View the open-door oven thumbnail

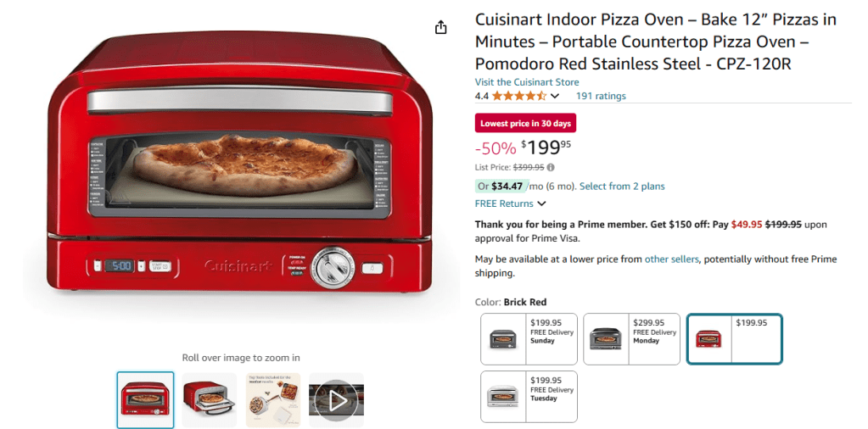(209, 399)
